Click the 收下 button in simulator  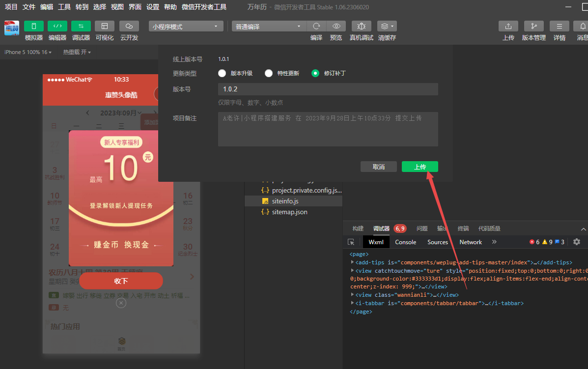point(121,281)
